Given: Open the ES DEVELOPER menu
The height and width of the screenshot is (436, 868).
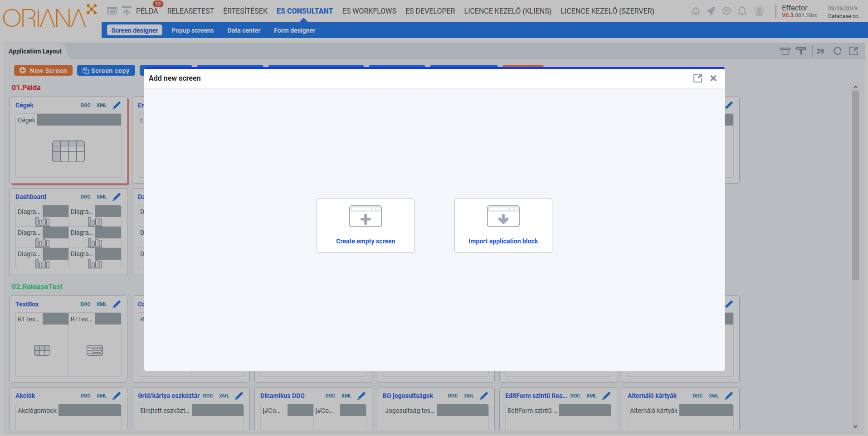Looking at the screenshot, I should 430,11.
